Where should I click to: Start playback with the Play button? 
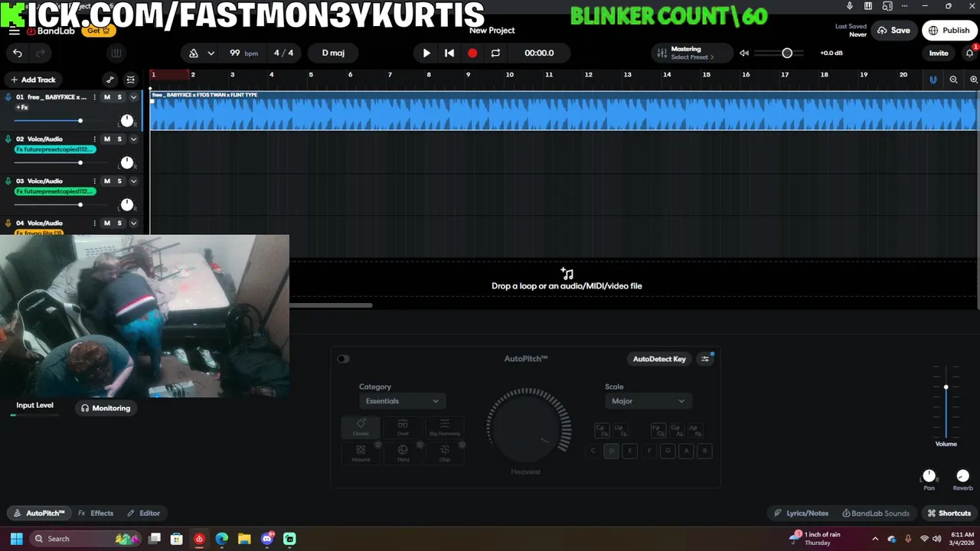point(426,53)
